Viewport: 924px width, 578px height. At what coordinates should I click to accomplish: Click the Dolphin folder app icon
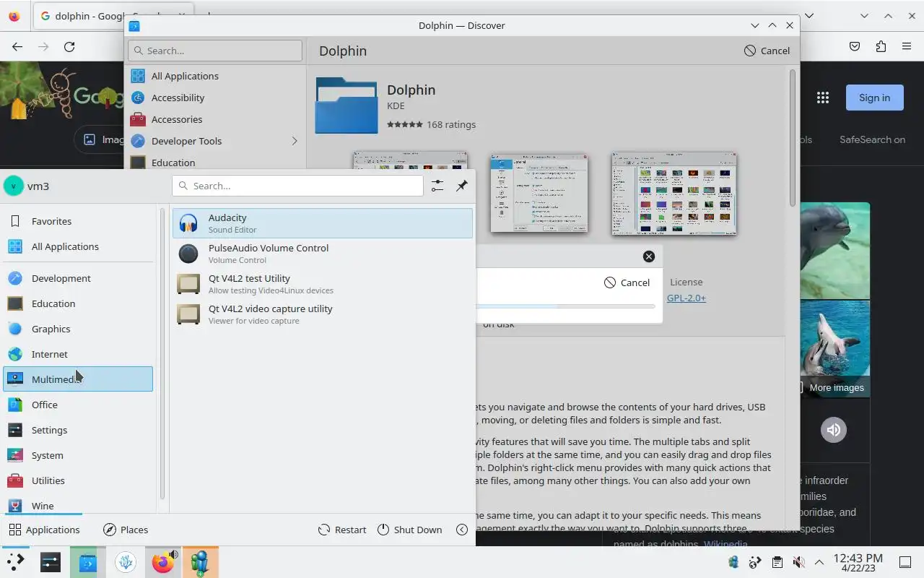(x=346, y=105)
